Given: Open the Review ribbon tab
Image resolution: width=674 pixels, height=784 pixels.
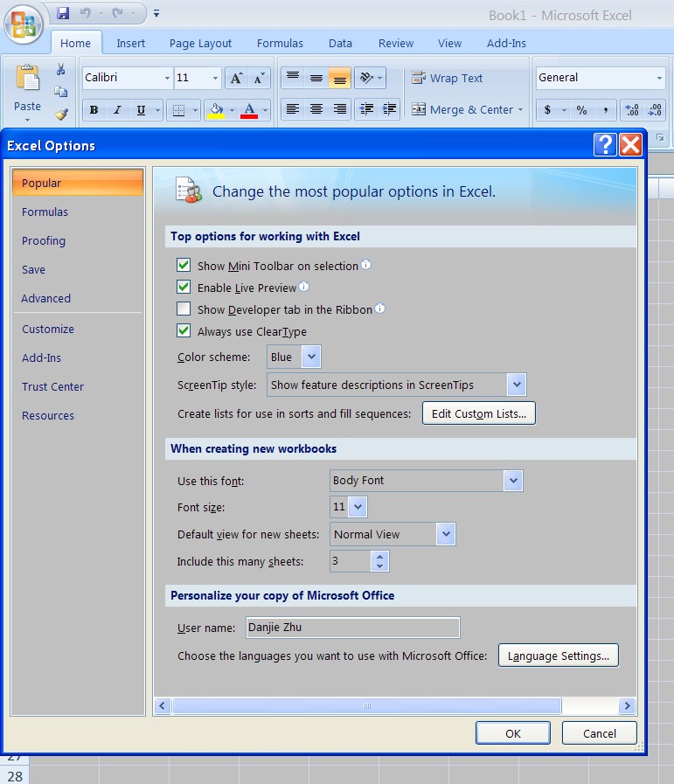Looking at the screenshot, I should (x=395, y=44).
